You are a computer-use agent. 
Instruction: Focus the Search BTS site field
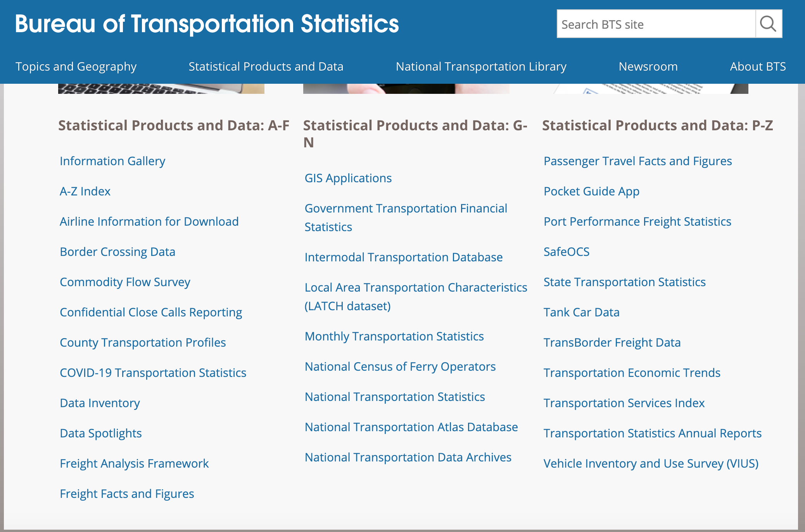tap(656, 24)
